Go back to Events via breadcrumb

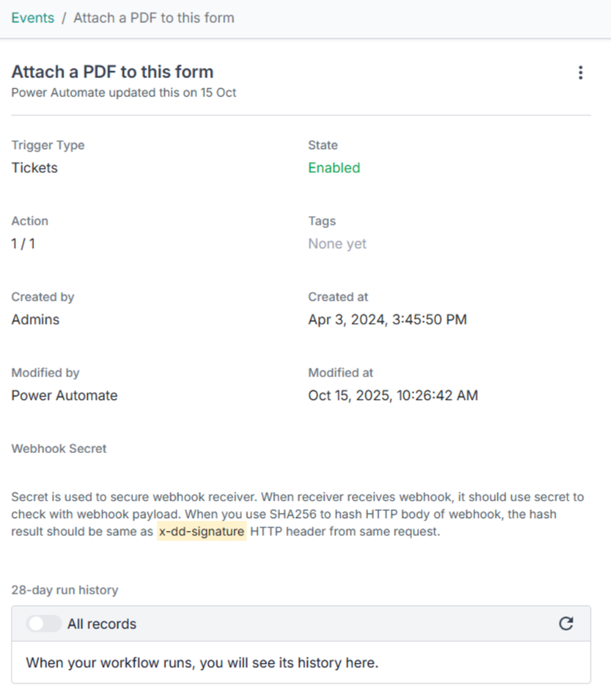click(33, 18)
